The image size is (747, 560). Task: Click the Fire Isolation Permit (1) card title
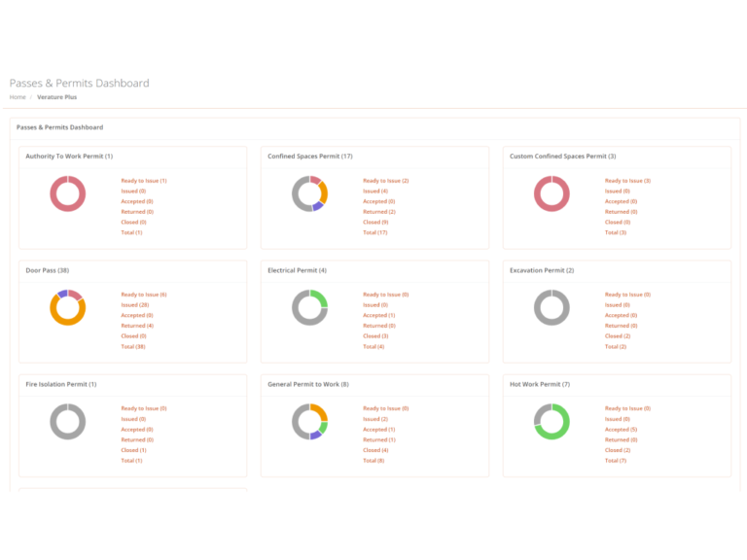(61, 384)
